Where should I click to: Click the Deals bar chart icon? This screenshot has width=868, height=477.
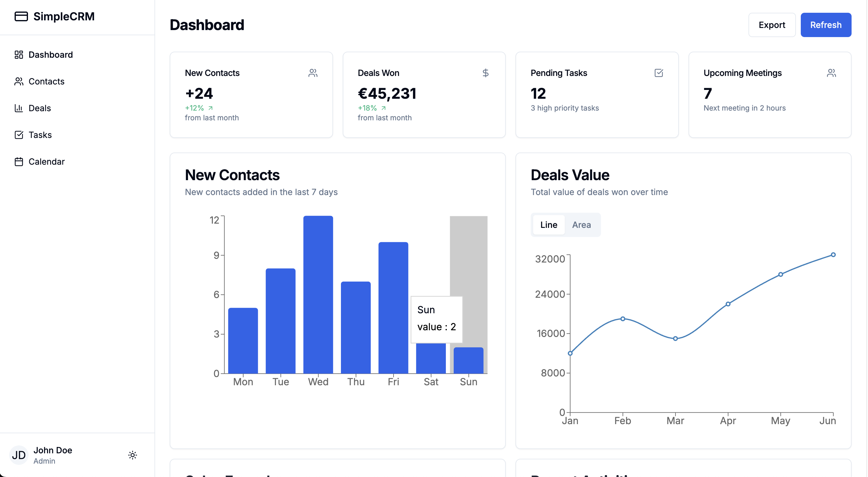19,108
